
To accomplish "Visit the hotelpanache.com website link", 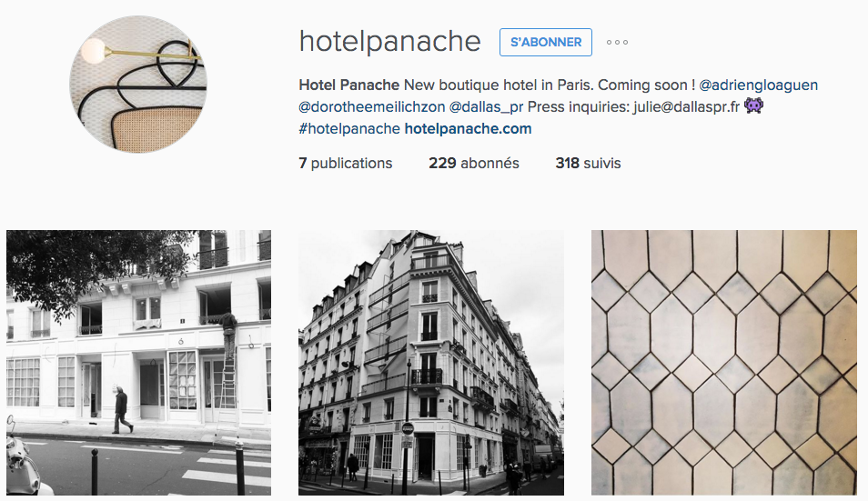I will pos(468,129).
